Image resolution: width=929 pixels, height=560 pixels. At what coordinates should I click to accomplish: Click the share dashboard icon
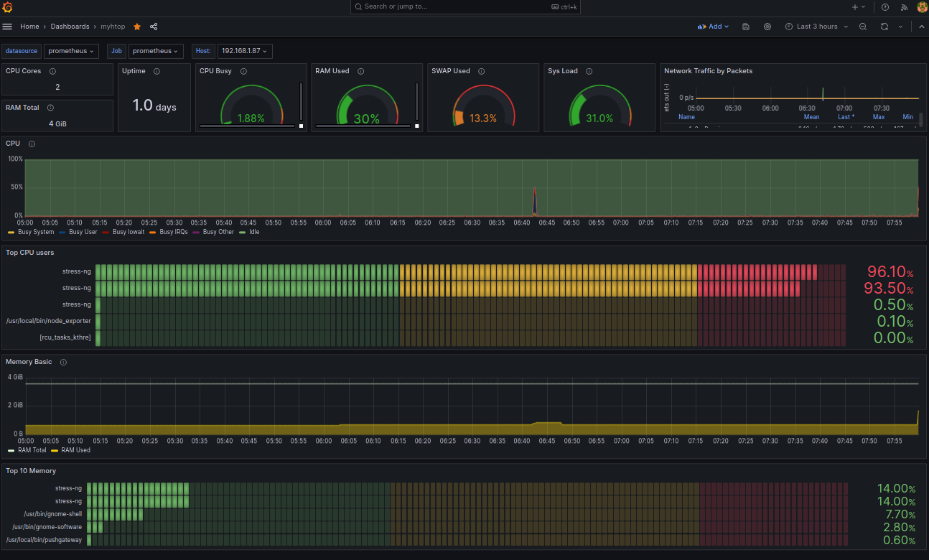coord(154,27)
